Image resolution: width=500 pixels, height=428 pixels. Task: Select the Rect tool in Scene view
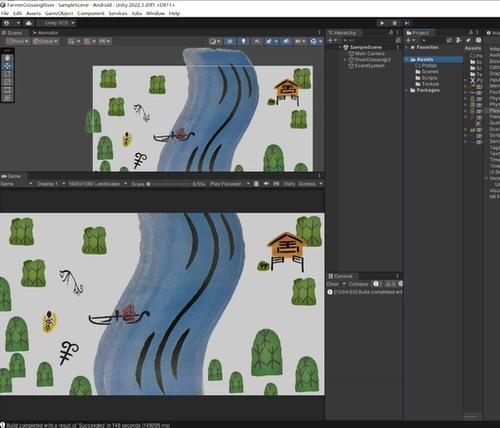tap(7, 90)
